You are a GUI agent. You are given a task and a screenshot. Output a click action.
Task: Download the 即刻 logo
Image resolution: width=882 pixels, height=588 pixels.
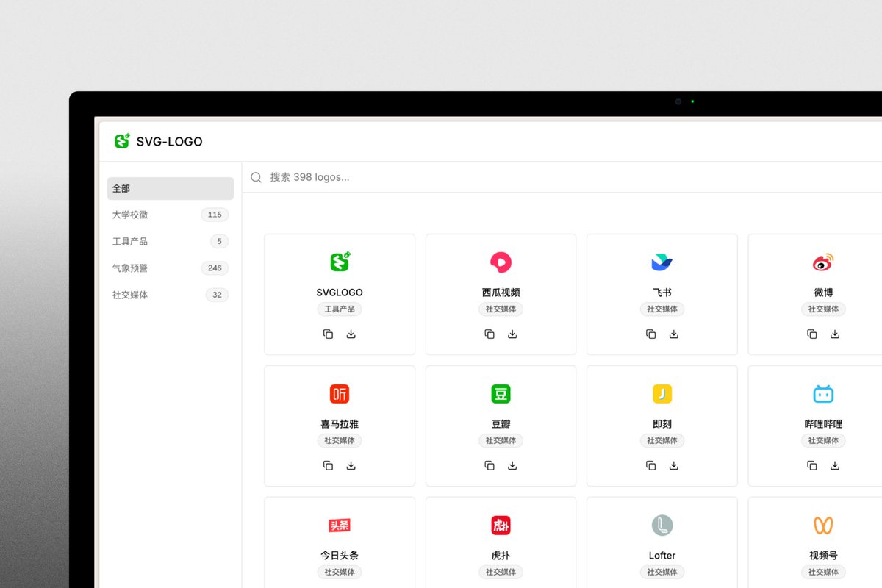coord(674,466)
